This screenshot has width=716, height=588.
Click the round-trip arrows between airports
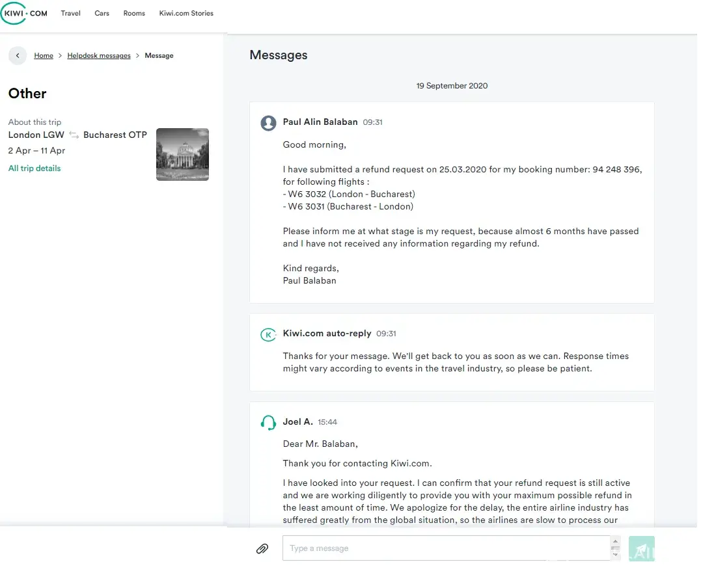click(x=74, y=135)
